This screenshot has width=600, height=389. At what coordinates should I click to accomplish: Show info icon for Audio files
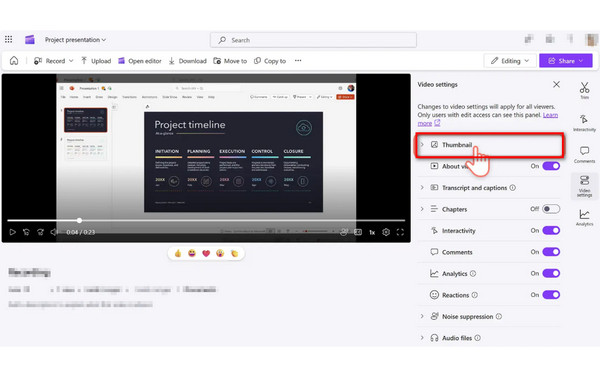click(478, 337)
